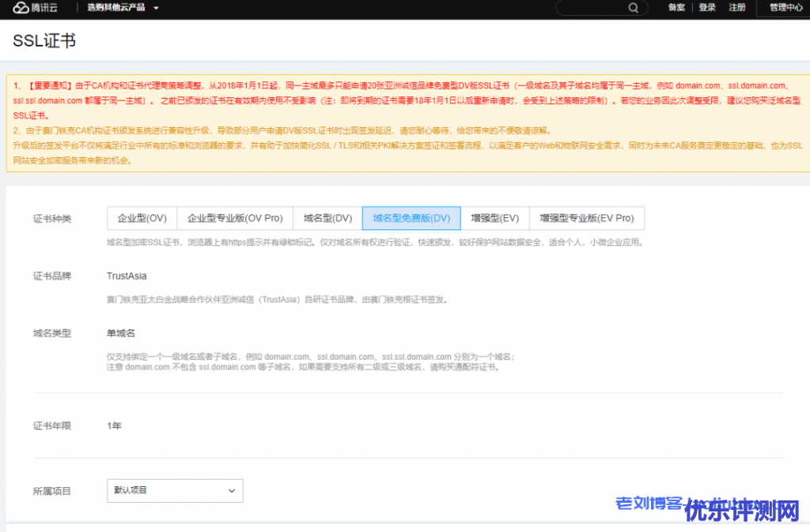Click the search magnifier icon
The height and width of the screenshot is (532, 810).
(x=633, y=8)
